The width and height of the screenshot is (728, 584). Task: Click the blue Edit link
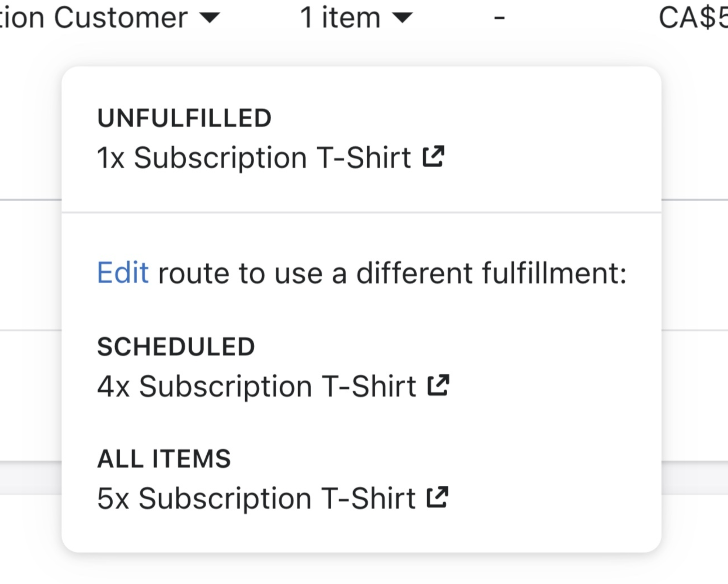point(122,273)
